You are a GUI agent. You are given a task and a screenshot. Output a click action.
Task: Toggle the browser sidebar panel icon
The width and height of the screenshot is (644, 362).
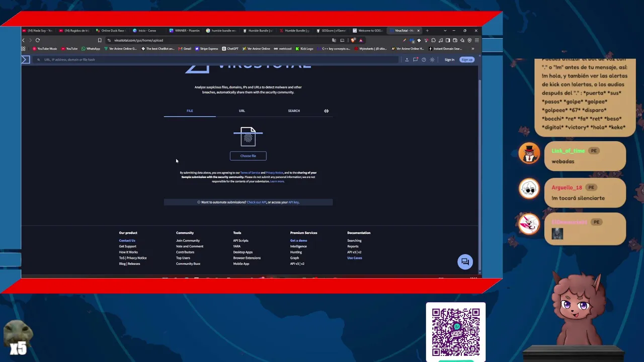[448, 40]
